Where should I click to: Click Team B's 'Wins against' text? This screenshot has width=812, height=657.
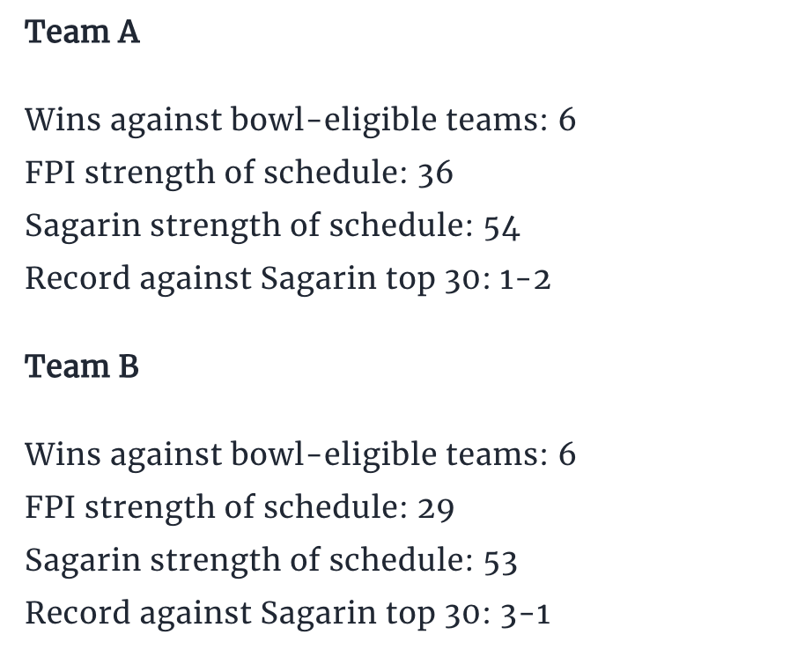pos(123,454)
